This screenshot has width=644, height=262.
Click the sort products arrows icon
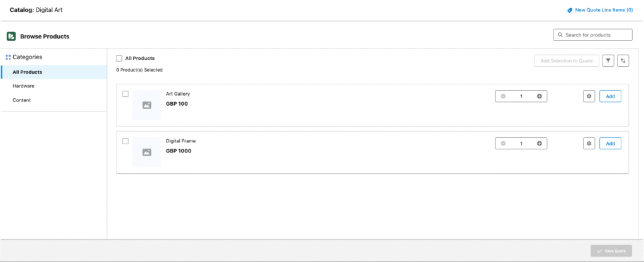coord(623,60)
